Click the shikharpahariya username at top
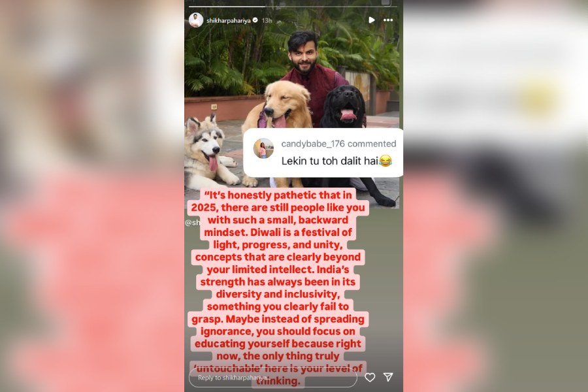The height and width of the screenshot is (392, 588). (229, 21)
